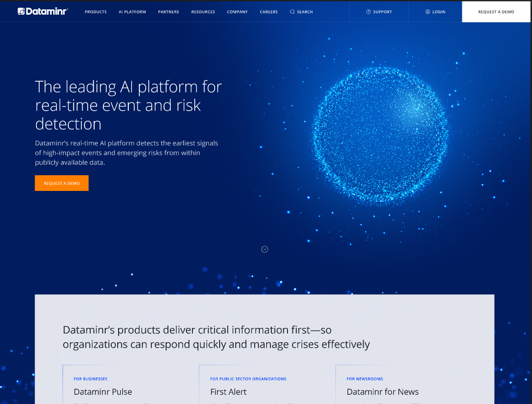The width and height of the screenshot is (532, 404).
Task: Open the Products menu
Action: (x=96, y=12)
